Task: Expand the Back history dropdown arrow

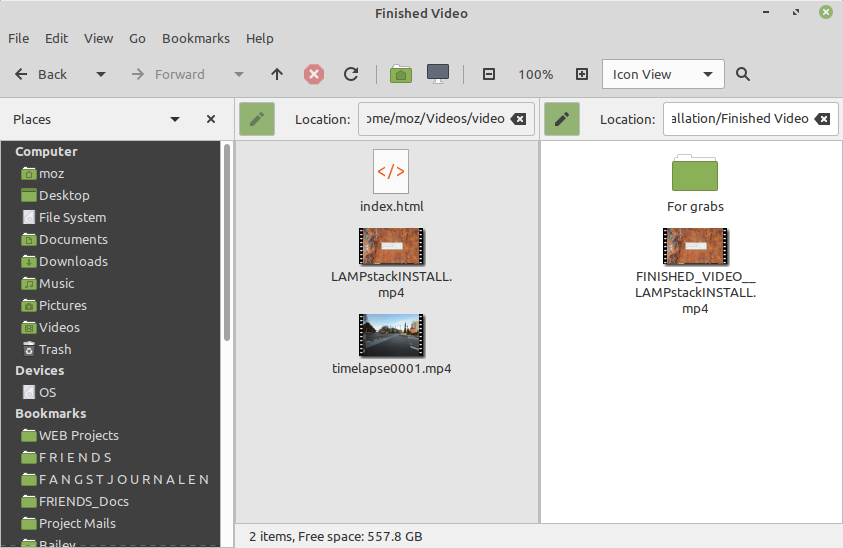Action: coord(101,74)
